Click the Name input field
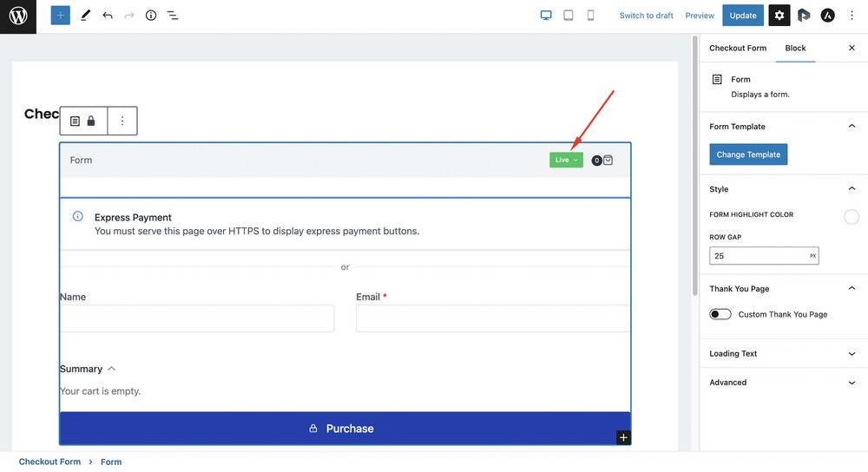This screenshot has width=868, height=472. click(x=197, y=318)
